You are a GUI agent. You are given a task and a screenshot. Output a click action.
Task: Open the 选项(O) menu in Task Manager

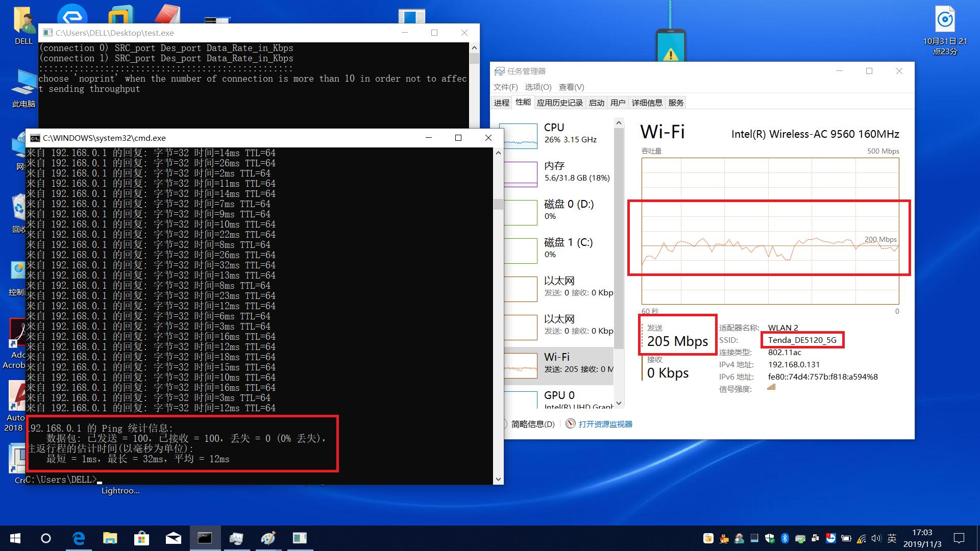(x=538, y=87)
